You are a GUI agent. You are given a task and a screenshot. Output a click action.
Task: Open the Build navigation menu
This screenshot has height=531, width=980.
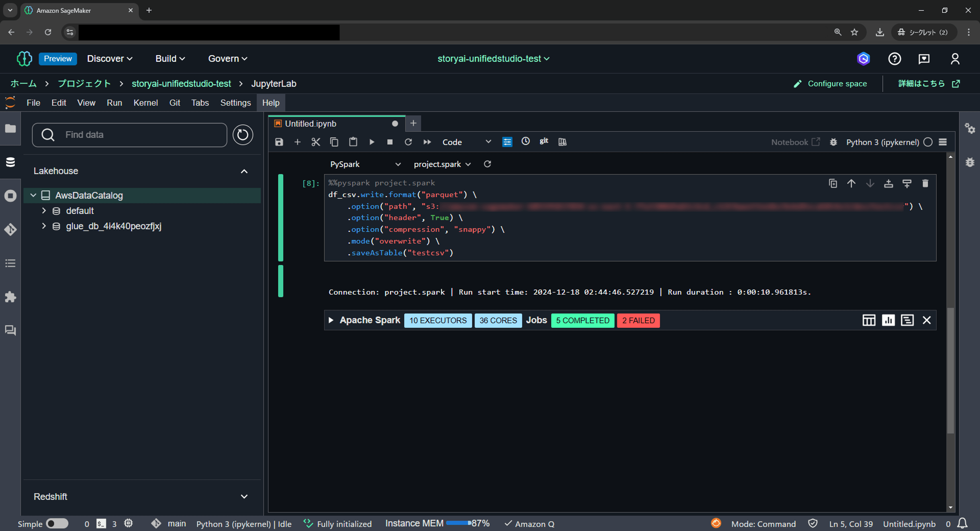pyautogui.click(x=170, y=59)
